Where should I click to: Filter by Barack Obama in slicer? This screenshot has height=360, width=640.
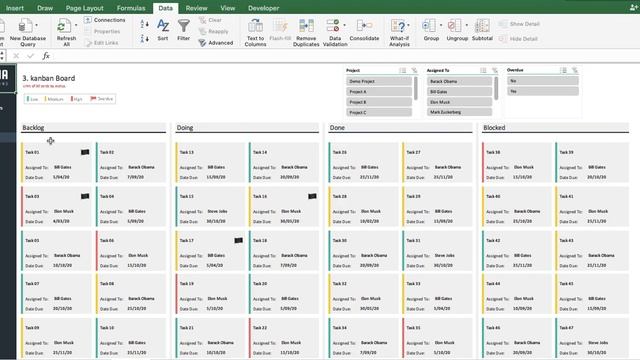(460, 81)
